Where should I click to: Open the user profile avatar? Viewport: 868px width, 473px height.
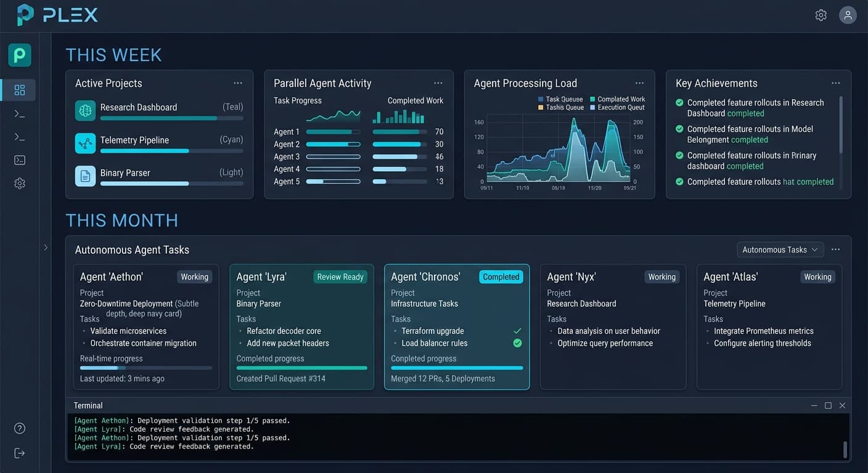click(848, 15)
